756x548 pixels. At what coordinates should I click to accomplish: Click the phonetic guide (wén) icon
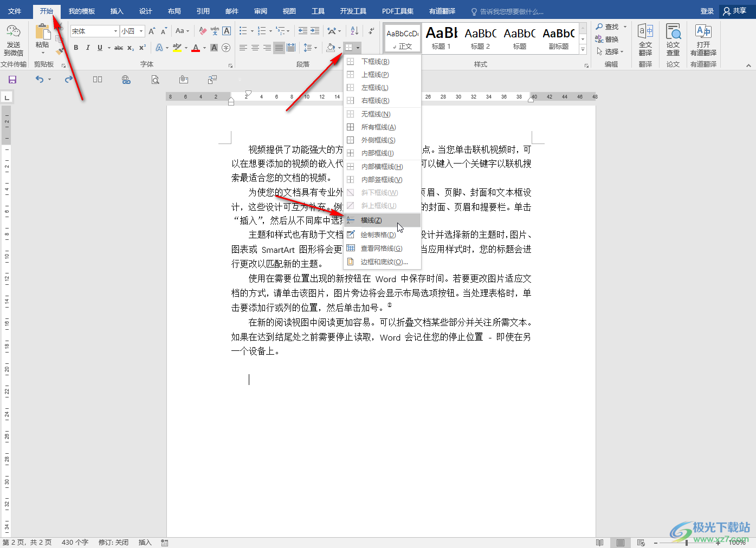215,31
